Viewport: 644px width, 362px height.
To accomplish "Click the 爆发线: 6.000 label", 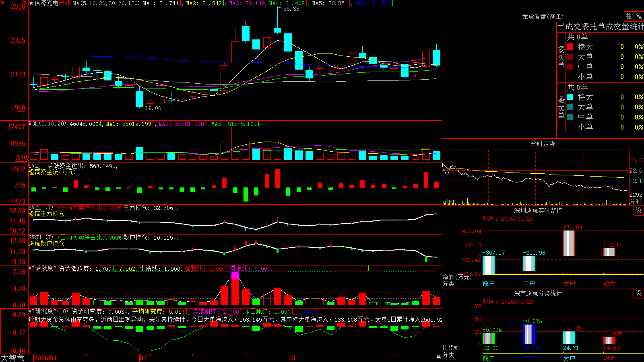I will 250,269.
